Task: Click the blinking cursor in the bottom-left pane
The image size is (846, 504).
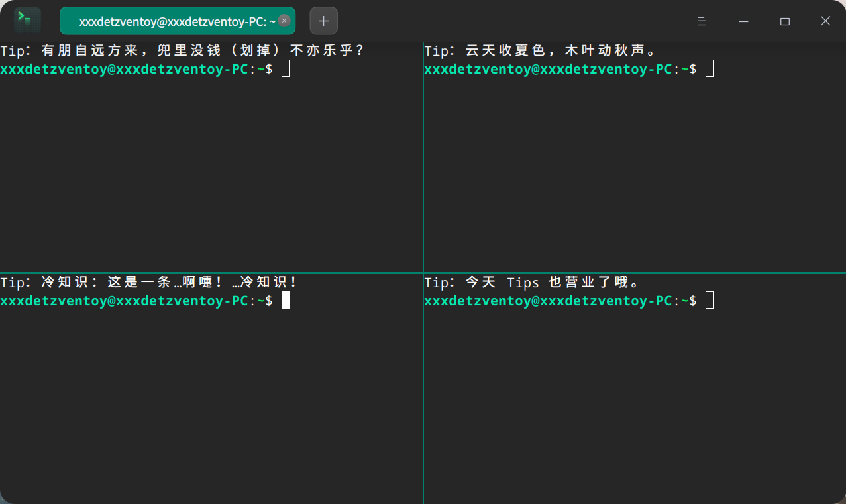Action: 286,300
